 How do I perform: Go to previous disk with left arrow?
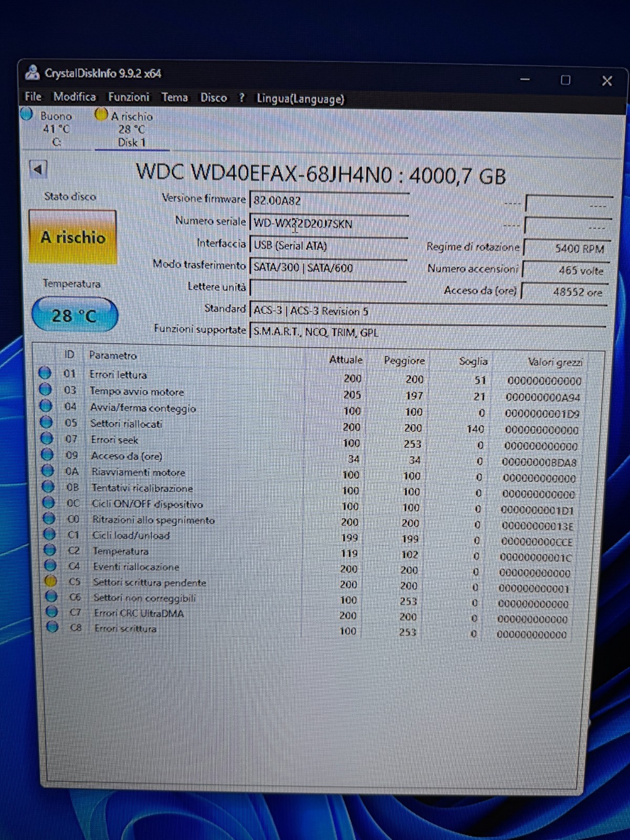(38, 169)
